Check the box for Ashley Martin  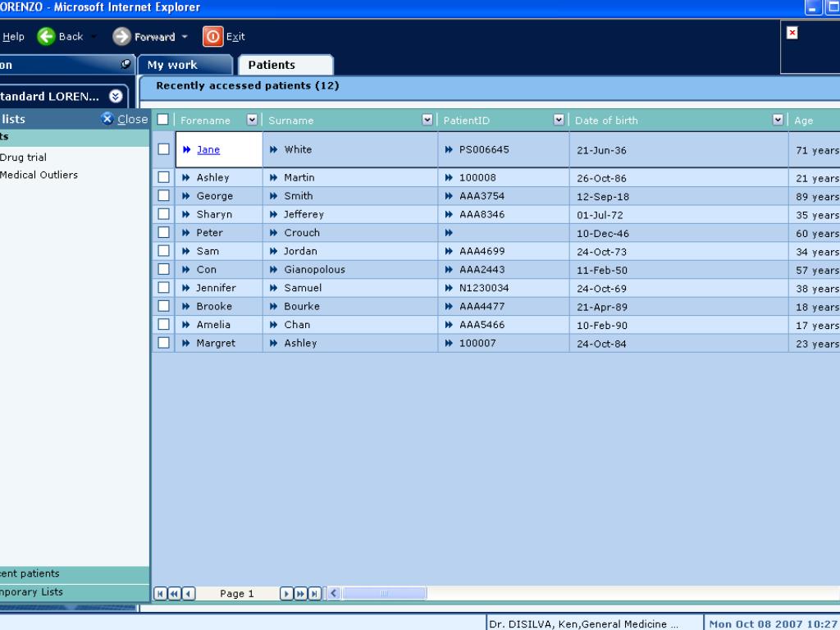click(x=164, y=177)
